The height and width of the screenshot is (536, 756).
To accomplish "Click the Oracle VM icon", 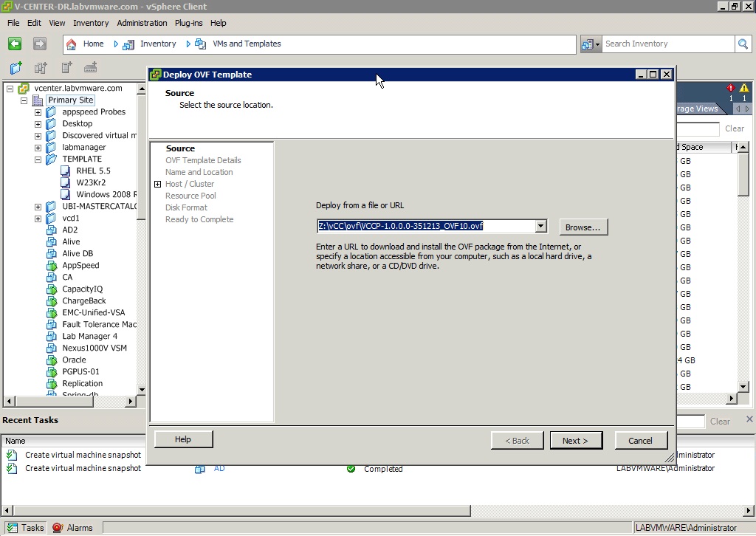I will point(52,360).
